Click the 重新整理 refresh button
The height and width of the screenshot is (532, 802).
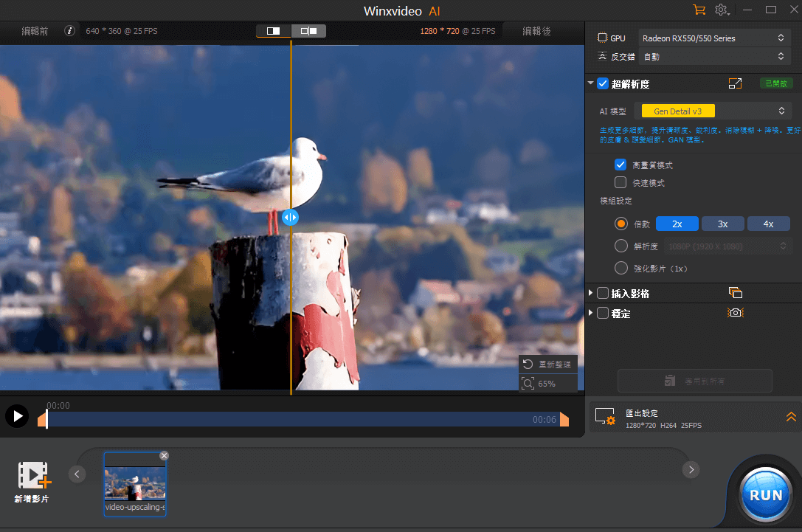(547, 365)
